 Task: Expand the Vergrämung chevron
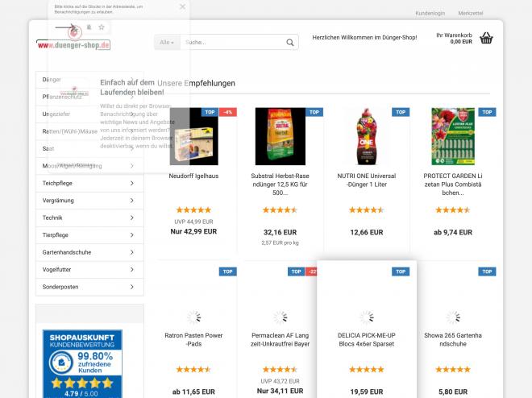point(131,201)
